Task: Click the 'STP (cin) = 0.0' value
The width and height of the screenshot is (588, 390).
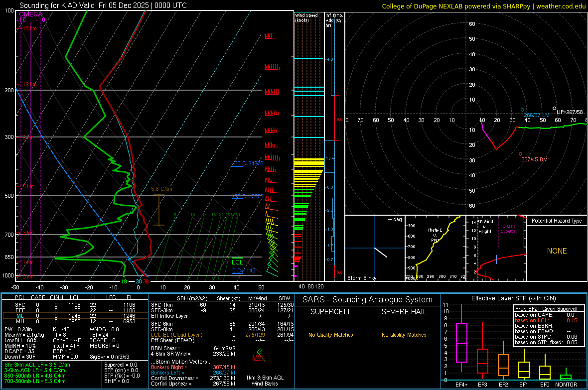Action: (121, 370)
